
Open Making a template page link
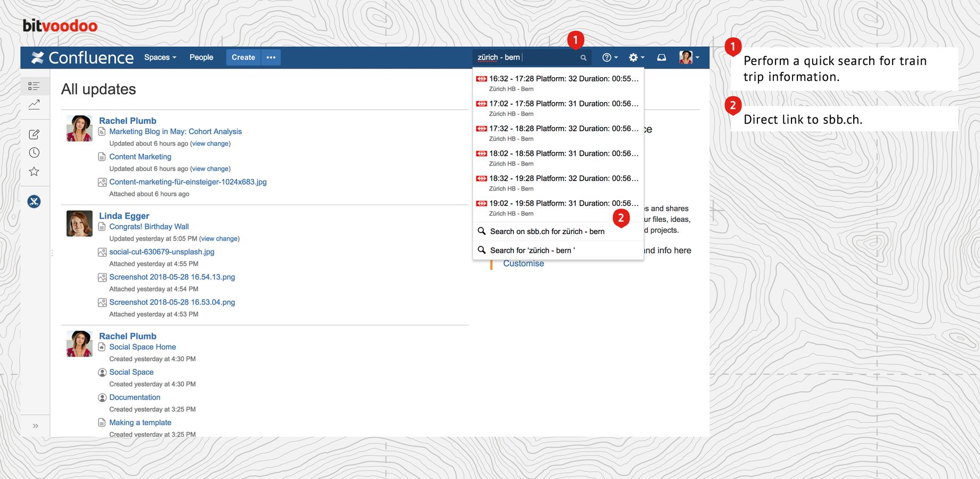click(140, 423)
